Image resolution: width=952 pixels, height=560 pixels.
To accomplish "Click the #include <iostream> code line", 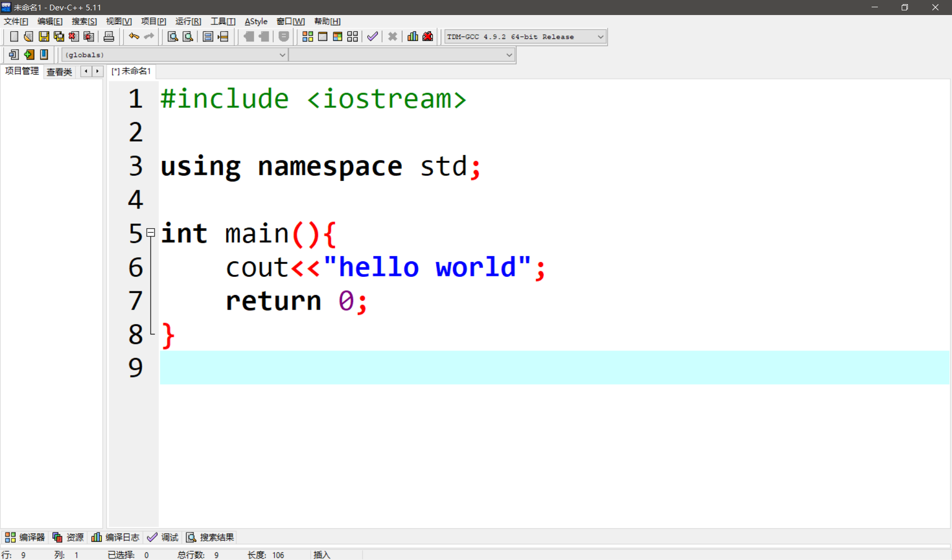I will [314, 99].
